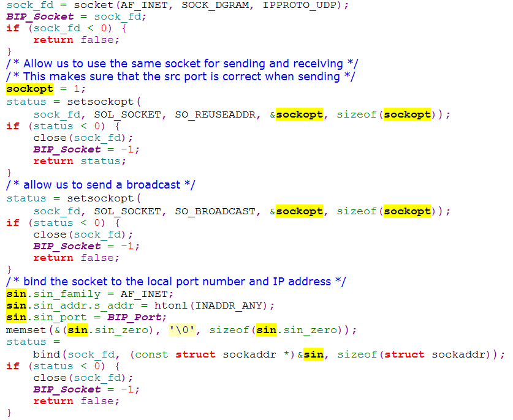Click the 'if (sock_fd < 0)' condition
Screen dimensions: 513x420
pos(59,28)
